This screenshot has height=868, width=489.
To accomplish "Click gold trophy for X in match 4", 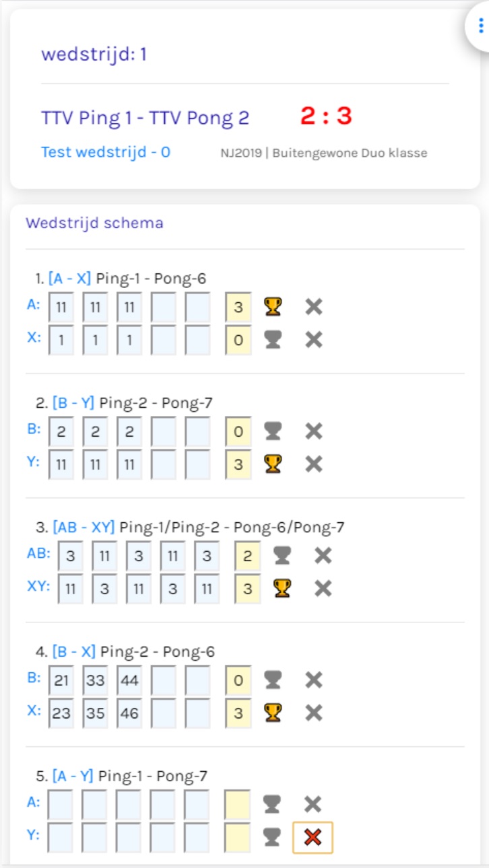I will tap(273, 713).
